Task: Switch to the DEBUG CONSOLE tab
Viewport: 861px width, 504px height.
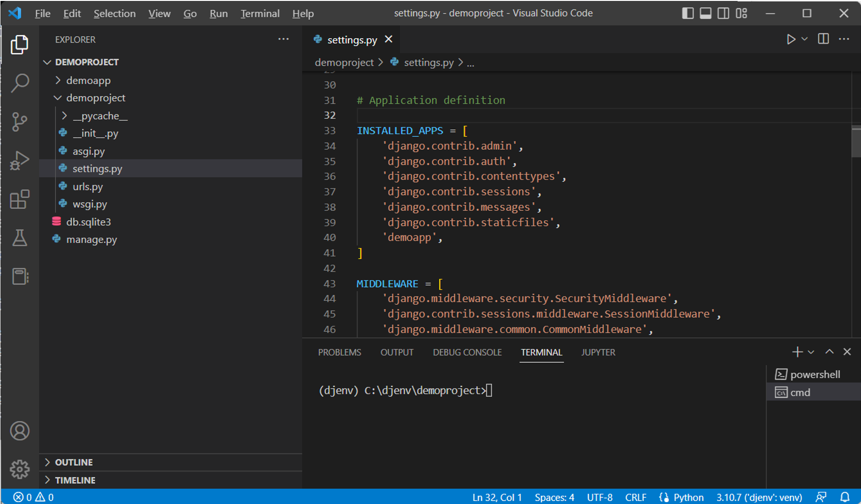Action: (x=467, y=352)
